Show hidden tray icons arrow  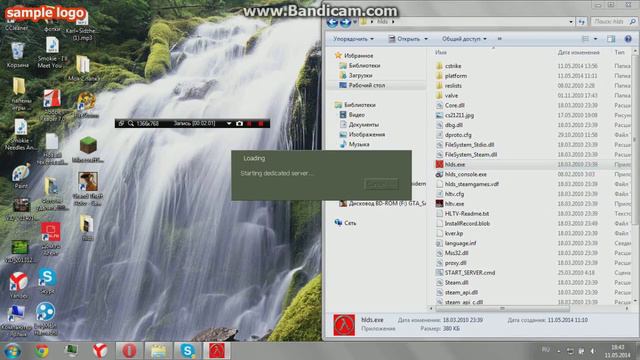559,351
